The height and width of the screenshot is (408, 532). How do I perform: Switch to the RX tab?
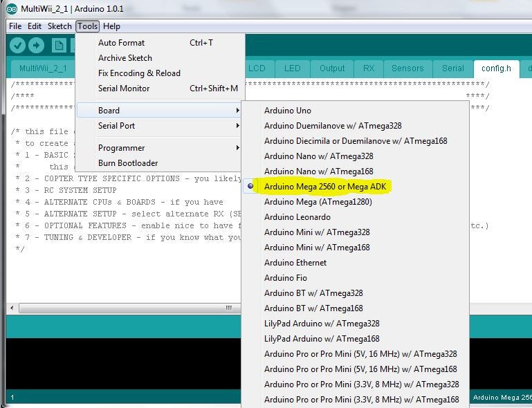click(369, 69)
